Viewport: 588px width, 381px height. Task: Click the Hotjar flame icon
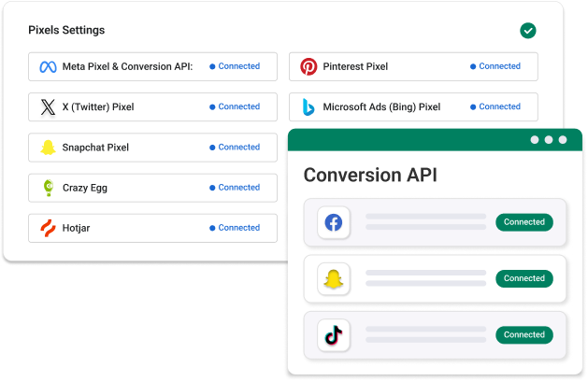(48, 228)
